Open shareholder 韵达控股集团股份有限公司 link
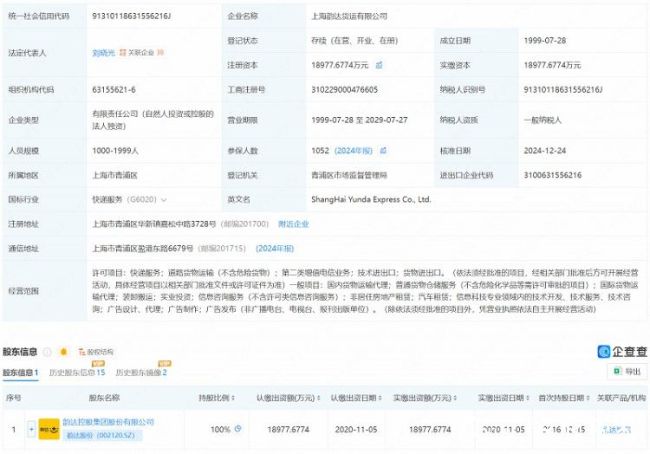Viewport: 650px width, 454px height. 109,423
